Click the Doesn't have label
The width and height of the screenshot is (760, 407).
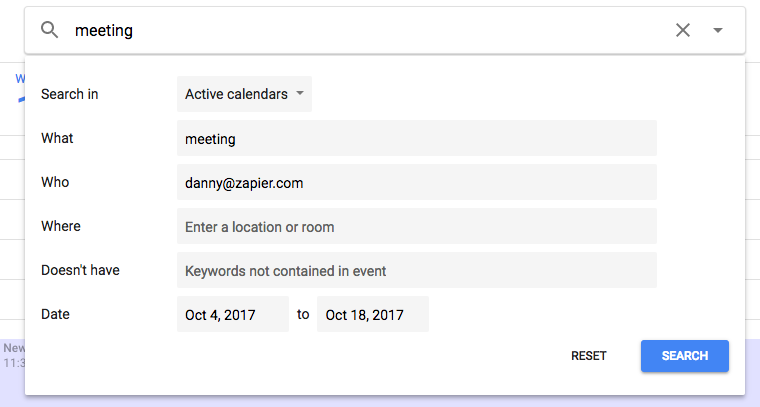[80, 270]
